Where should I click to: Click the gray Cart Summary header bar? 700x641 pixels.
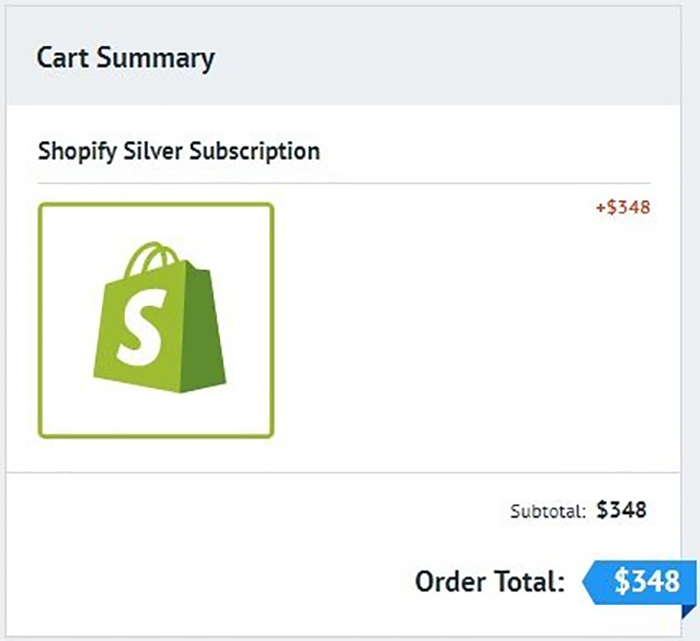(x=344, y=55)
